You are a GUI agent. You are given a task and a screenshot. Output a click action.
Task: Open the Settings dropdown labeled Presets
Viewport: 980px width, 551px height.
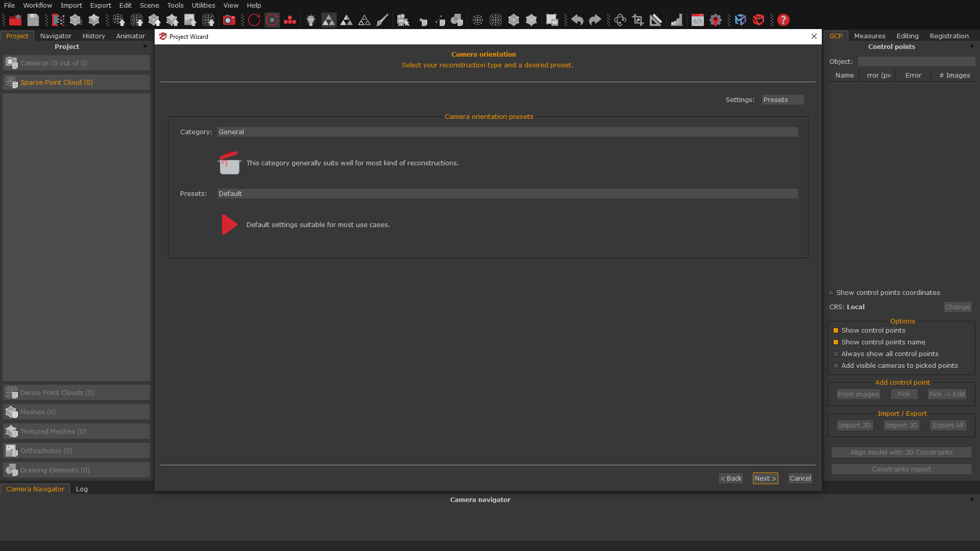point(782,99)
